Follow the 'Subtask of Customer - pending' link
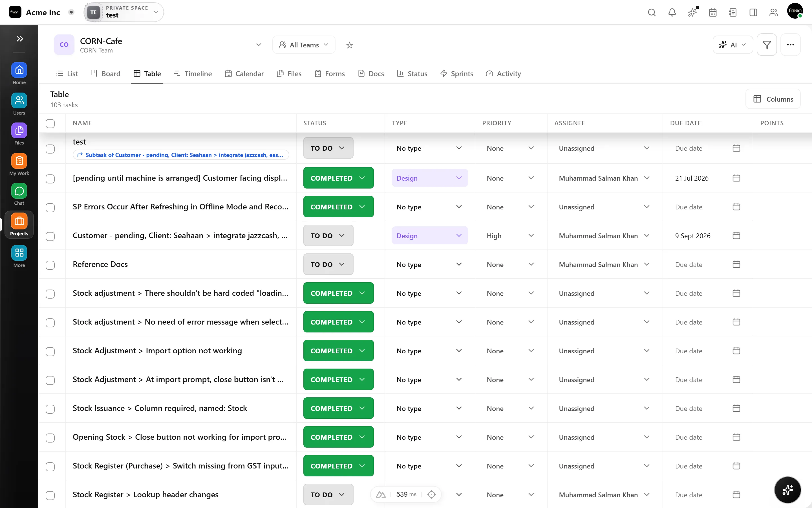The width and height of the screenshot is (812, 508). (180, 155)
